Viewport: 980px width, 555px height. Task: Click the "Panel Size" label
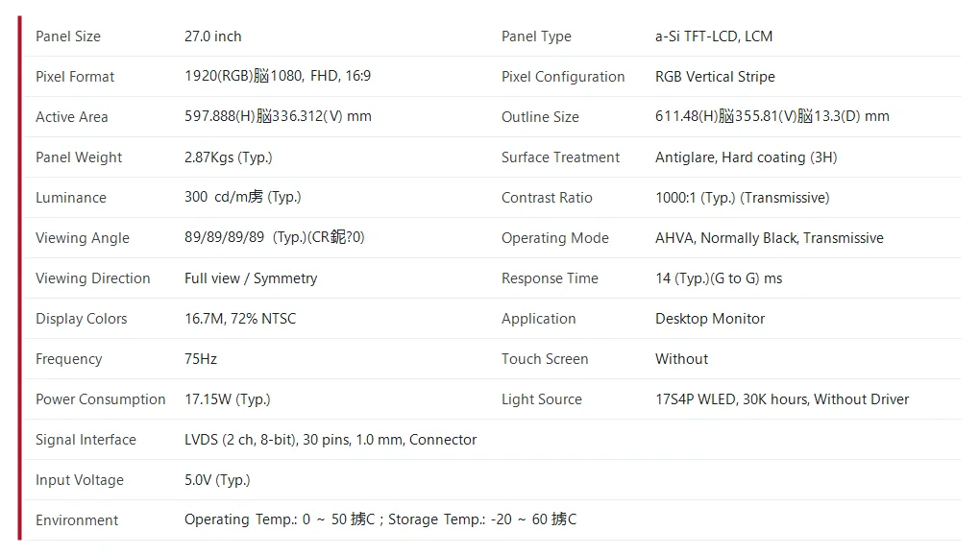[x=68, y=36]
